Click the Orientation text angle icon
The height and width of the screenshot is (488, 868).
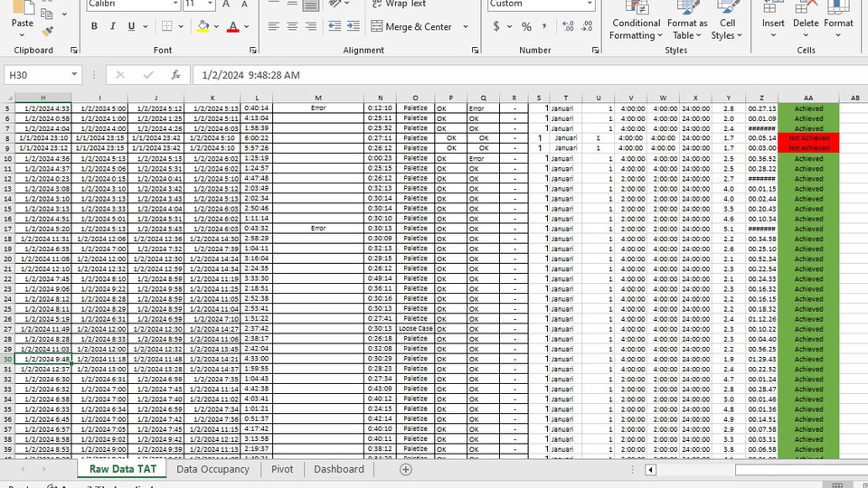pos(335,5)
